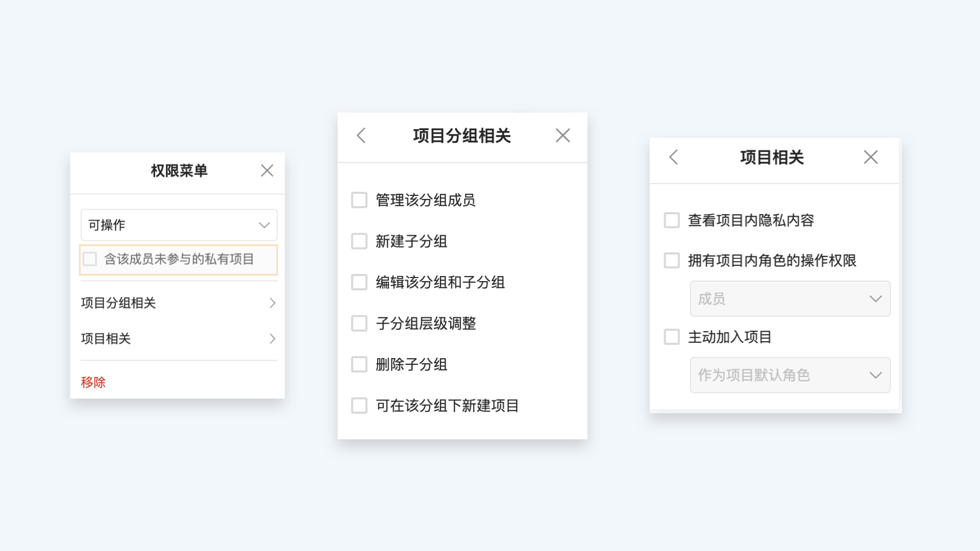Close the 项目分组相关 panel
980x551 pixels.
[x=562, y=136]
